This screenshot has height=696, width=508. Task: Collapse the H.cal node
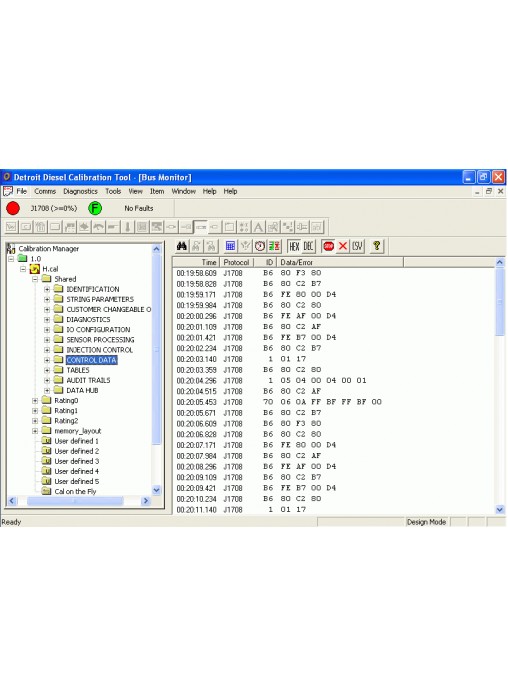click(23, 269)
